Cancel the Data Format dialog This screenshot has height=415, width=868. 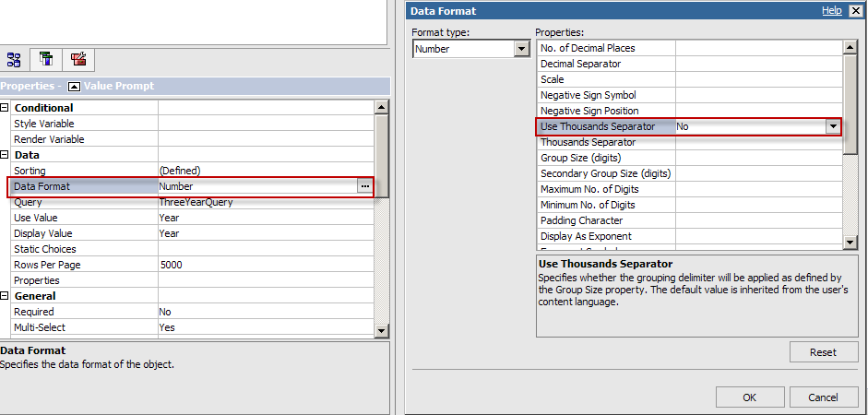(823, 397)
